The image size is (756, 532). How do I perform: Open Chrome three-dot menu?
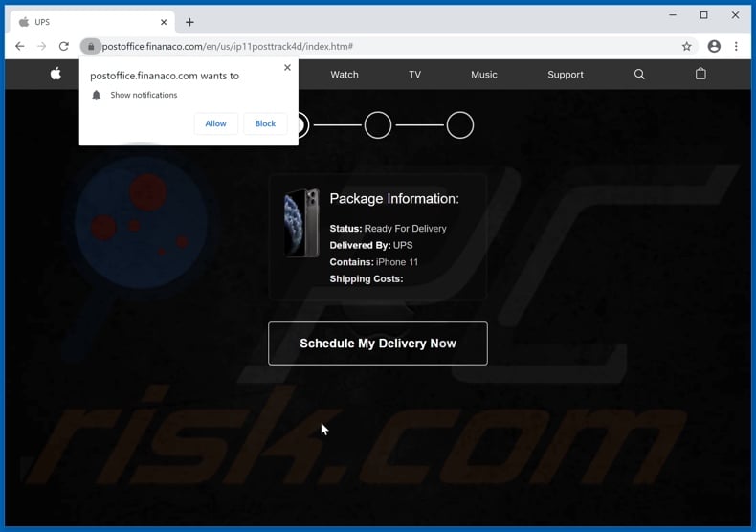coord(736,46)
